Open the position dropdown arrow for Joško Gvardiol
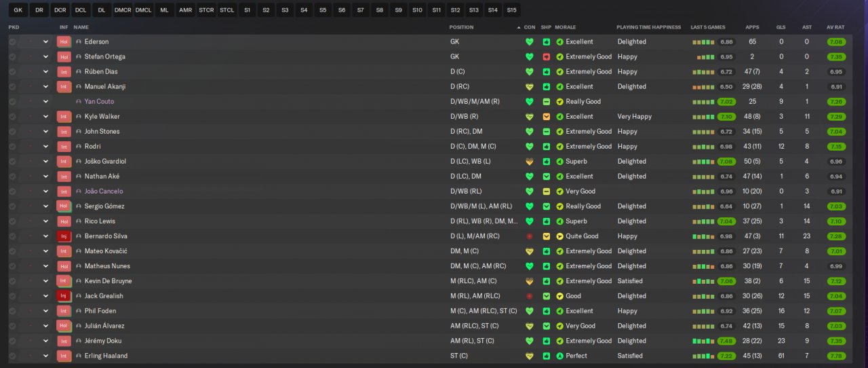 pos(46,162)
